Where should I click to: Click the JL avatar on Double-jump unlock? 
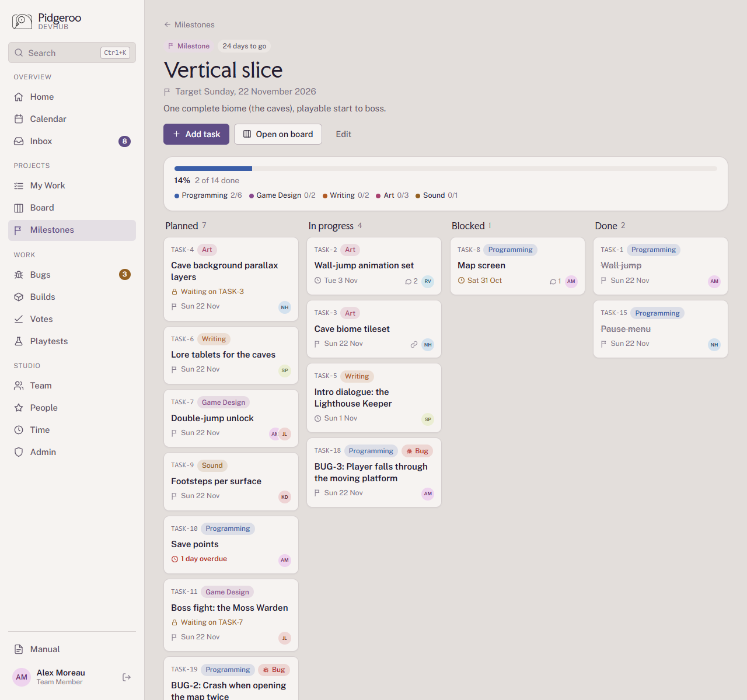tap(285, 434)
